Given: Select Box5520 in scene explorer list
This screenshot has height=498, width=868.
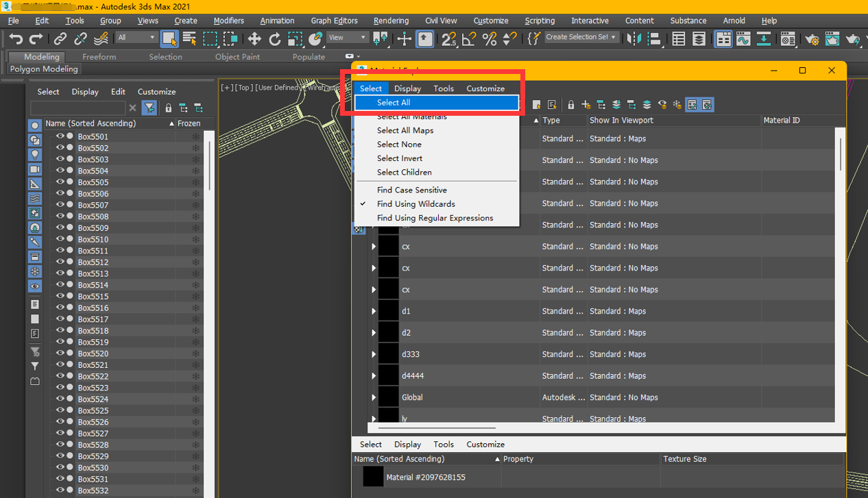Looking at the screenshot, I should tap(93, 353).
